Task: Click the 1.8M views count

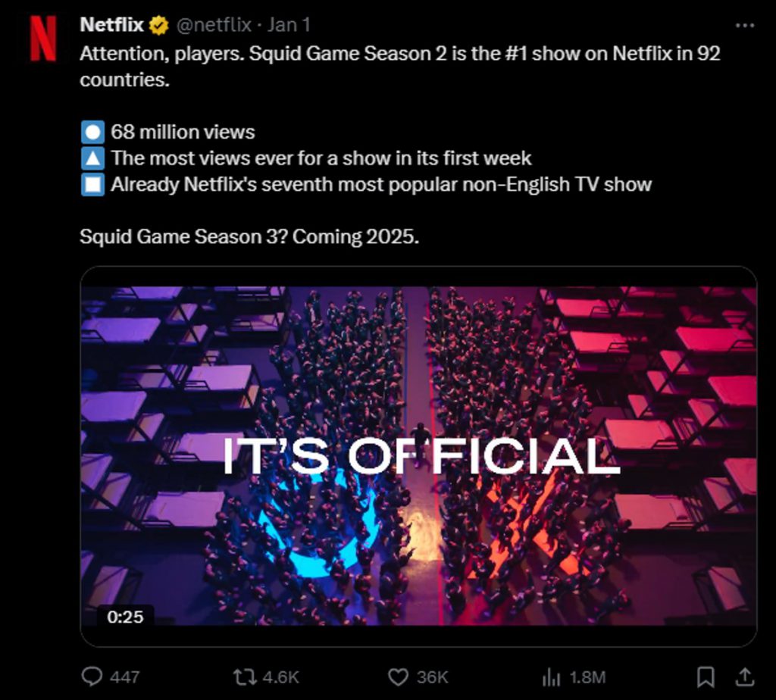Action: tap(586, 676)
